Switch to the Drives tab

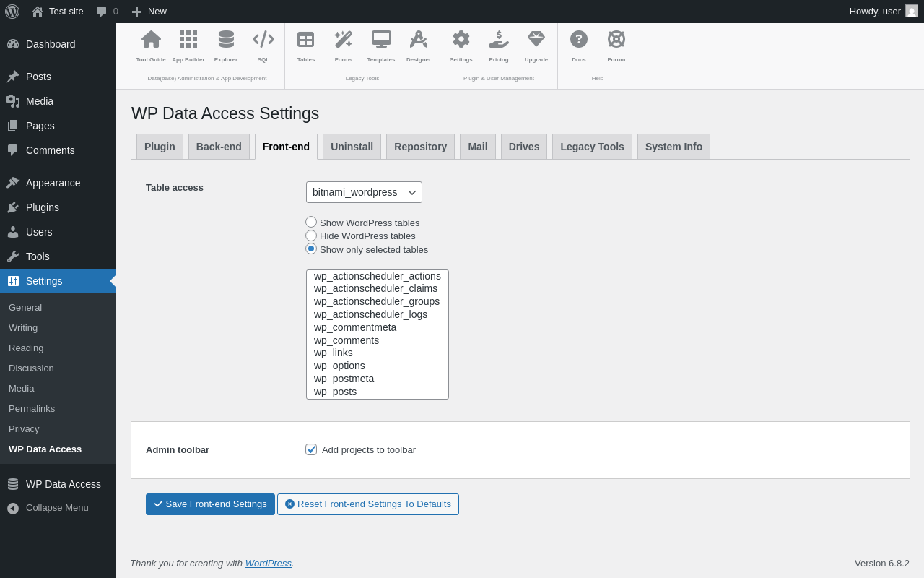click(524, 147)
